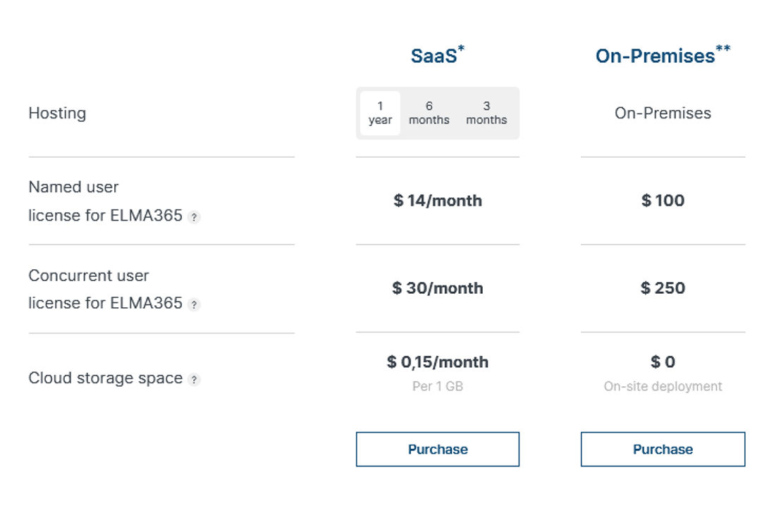Select the $ 0 On-Premises storage price
781x532 pixels.
663,361
